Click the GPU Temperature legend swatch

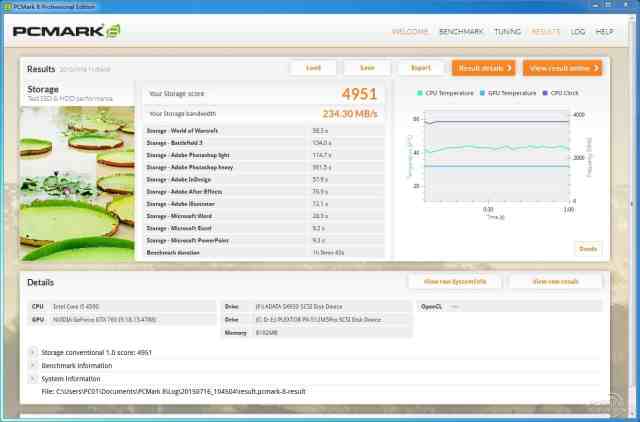pyautogui.click(x=482, y=93)
